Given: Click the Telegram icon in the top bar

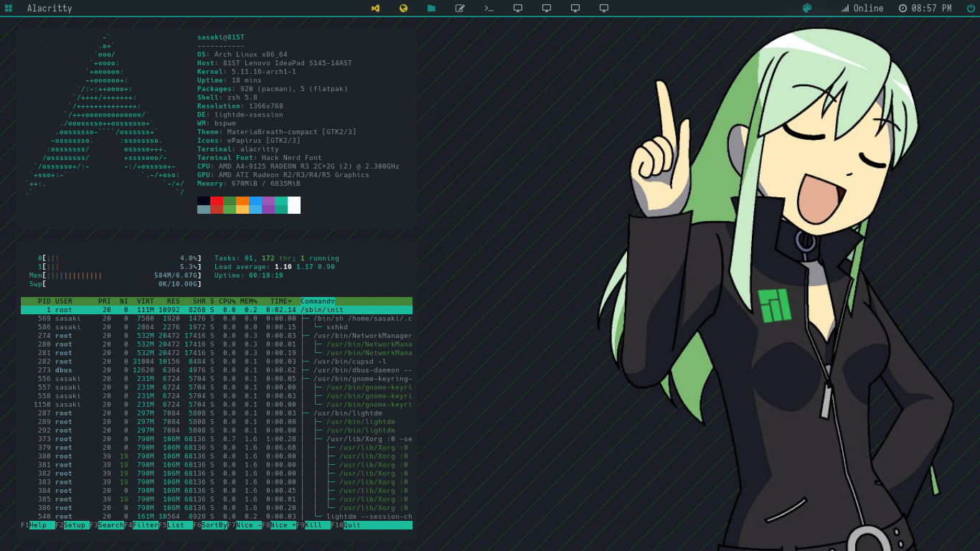Looking at the screenshot, I should tap(376, 8).
